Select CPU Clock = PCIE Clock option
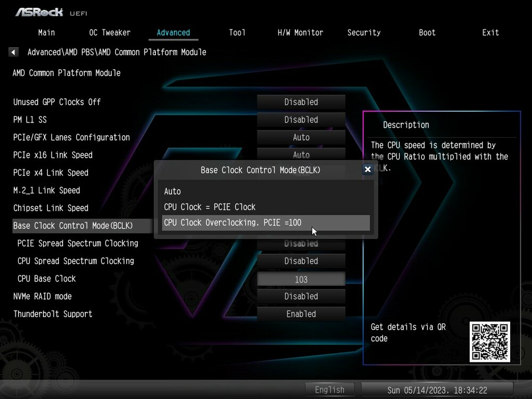The image size is (532, 399). point(265,207)
